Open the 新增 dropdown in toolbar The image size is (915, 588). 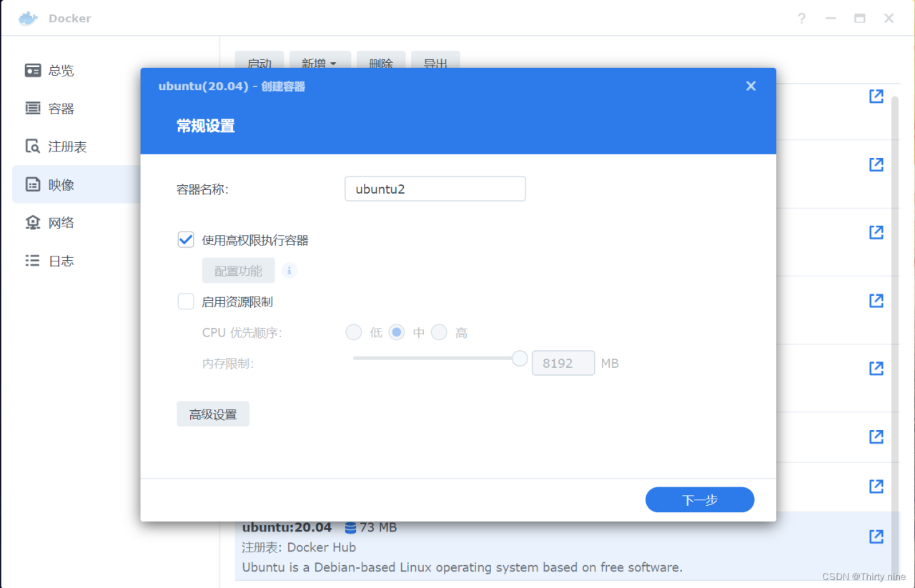point(320,64)
